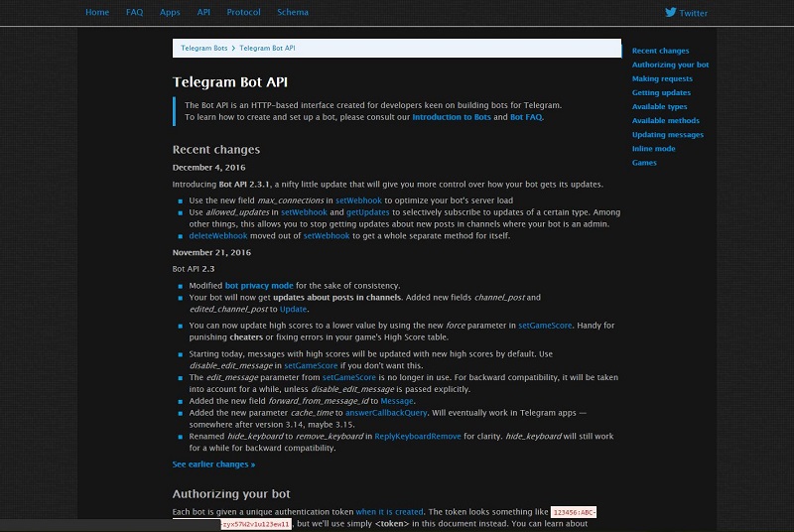Click the November 21, 2016 date heading

(211, 252)
